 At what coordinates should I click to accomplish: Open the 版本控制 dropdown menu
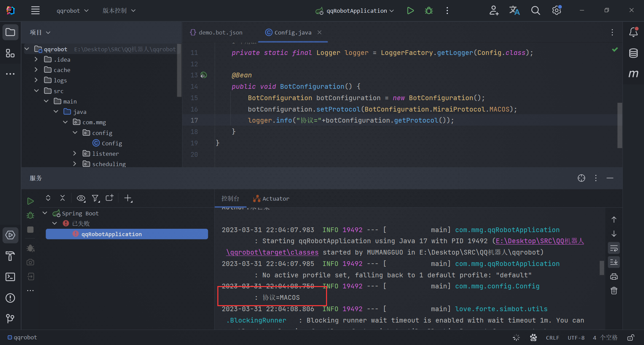click(119, 11)
